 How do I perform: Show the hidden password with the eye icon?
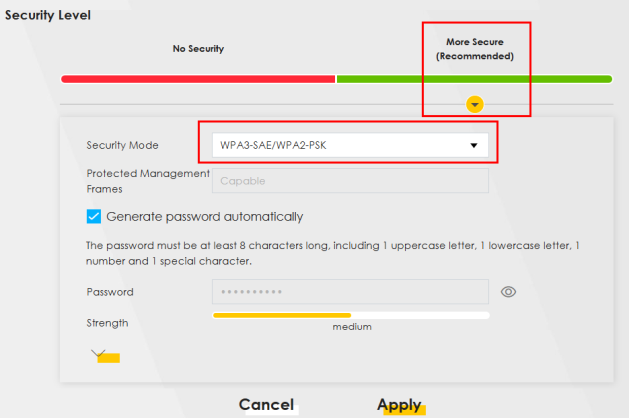[x=508, y=292]
